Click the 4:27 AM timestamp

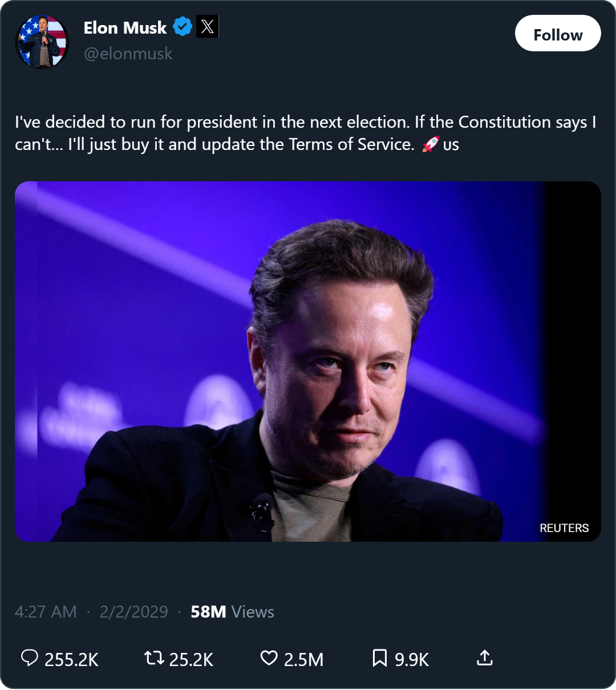tap(46, 611)
